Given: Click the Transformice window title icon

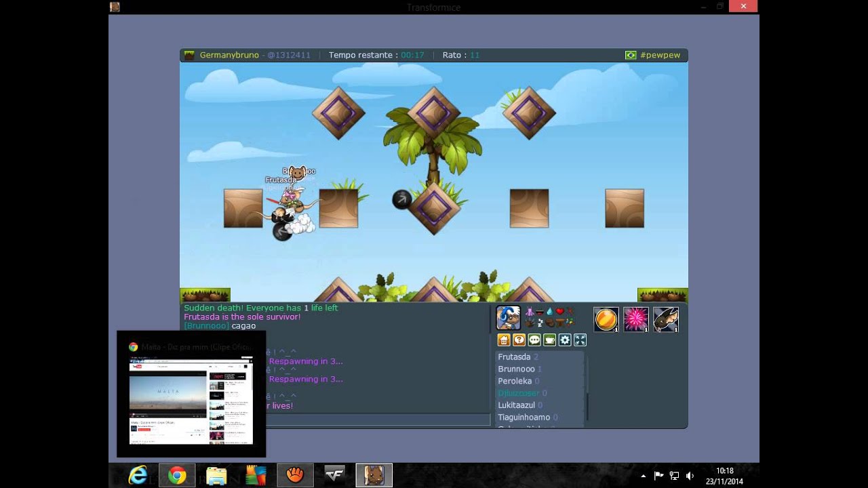Looking at the screenshot, I should click(115, 7).
